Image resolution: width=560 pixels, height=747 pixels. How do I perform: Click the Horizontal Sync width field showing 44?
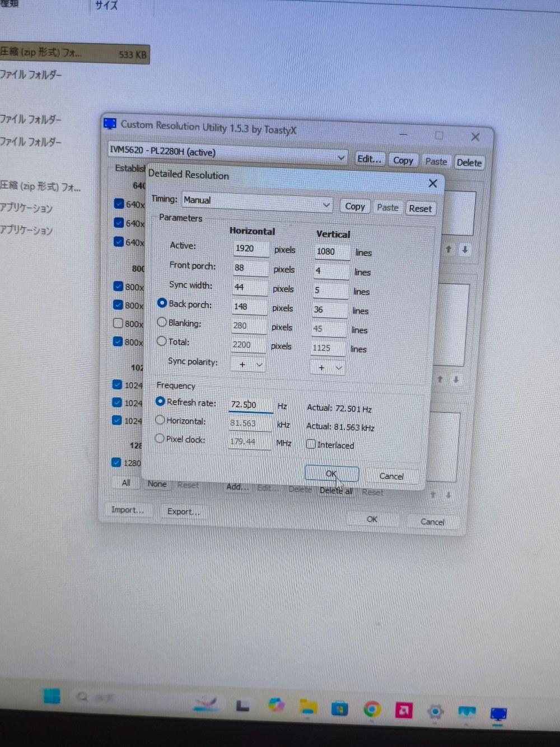(250, 287)
